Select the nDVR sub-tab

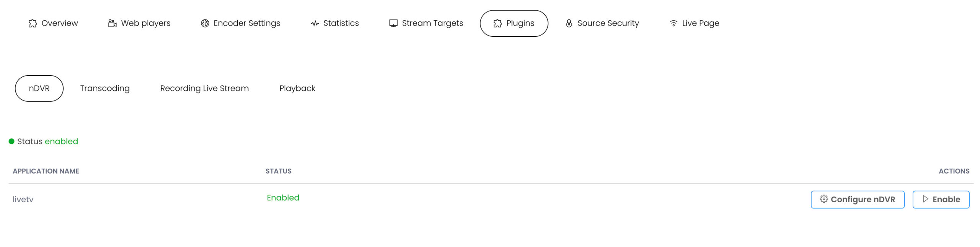pos(39,88)
